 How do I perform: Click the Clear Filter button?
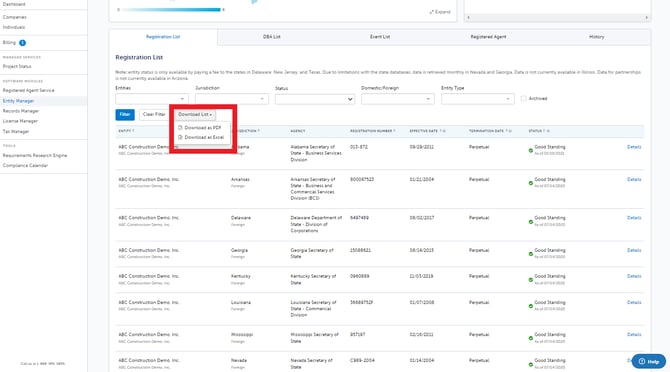pyautogui.click(x=154, y=114)
